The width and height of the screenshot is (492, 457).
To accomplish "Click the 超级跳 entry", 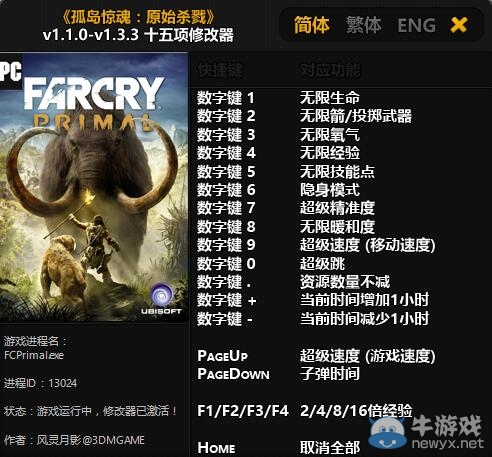I will pos(322,264).
